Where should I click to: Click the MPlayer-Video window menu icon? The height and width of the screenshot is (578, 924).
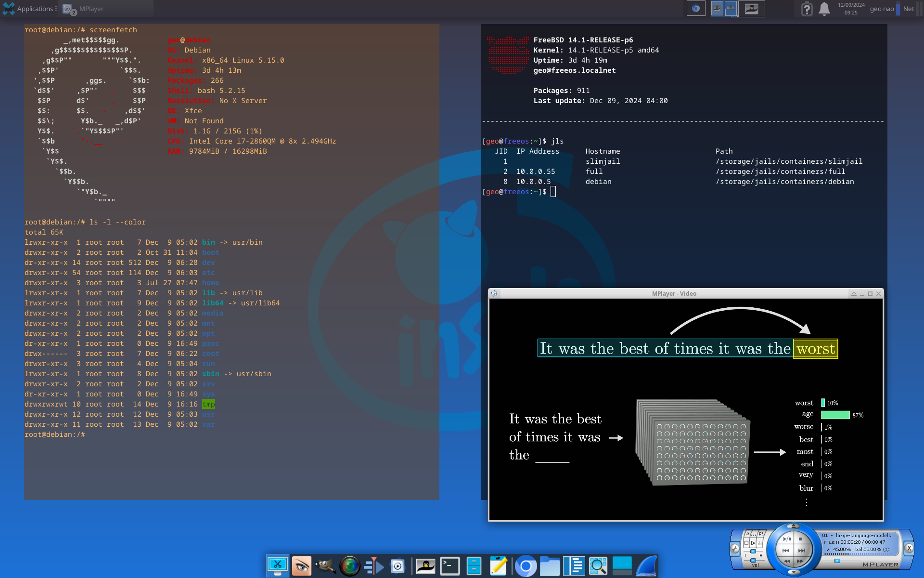click(494, 293)
